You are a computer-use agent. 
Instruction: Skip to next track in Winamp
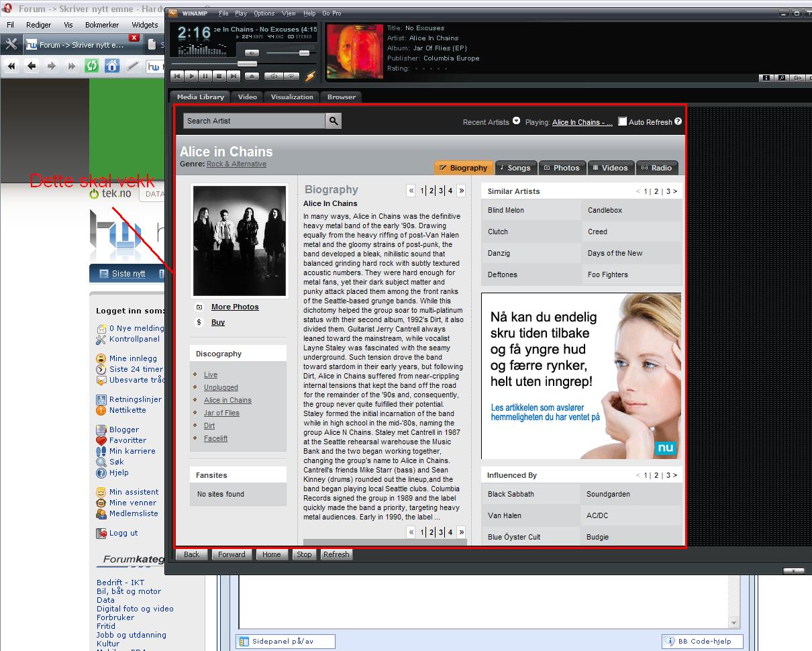(x=233, y=77)
